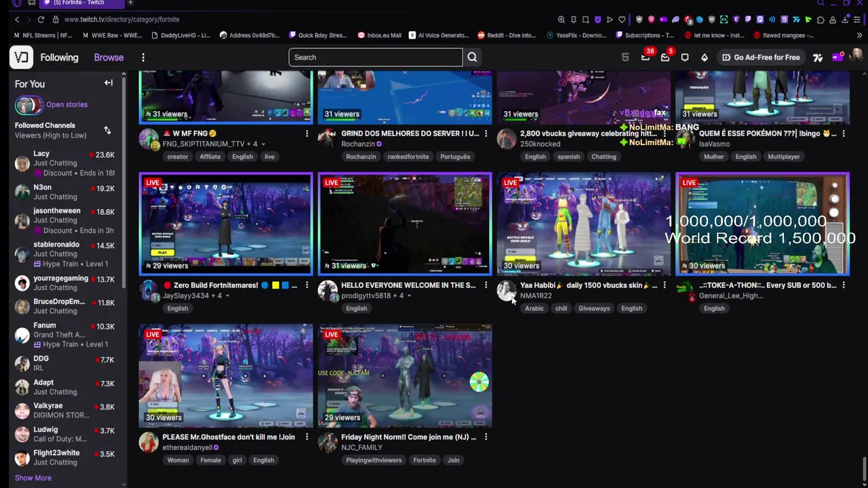Reload the page with refresh icon

[x=41, y=20]
